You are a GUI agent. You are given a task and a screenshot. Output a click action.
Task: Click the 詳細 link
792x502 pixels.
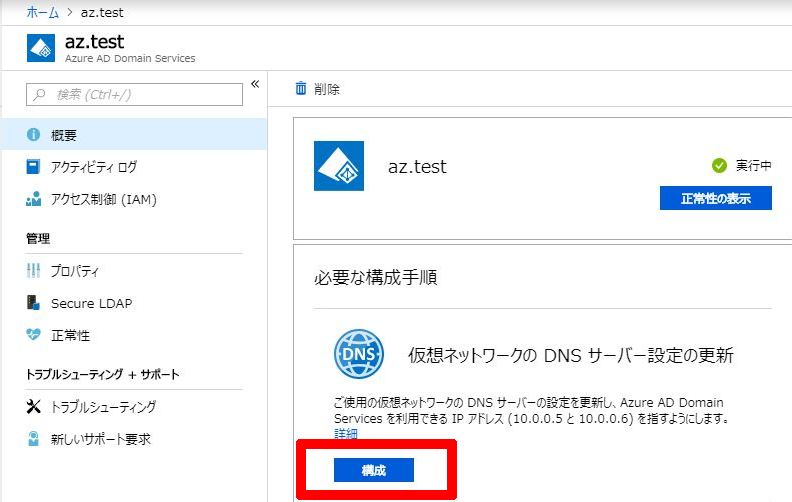[x=346, y=434]
